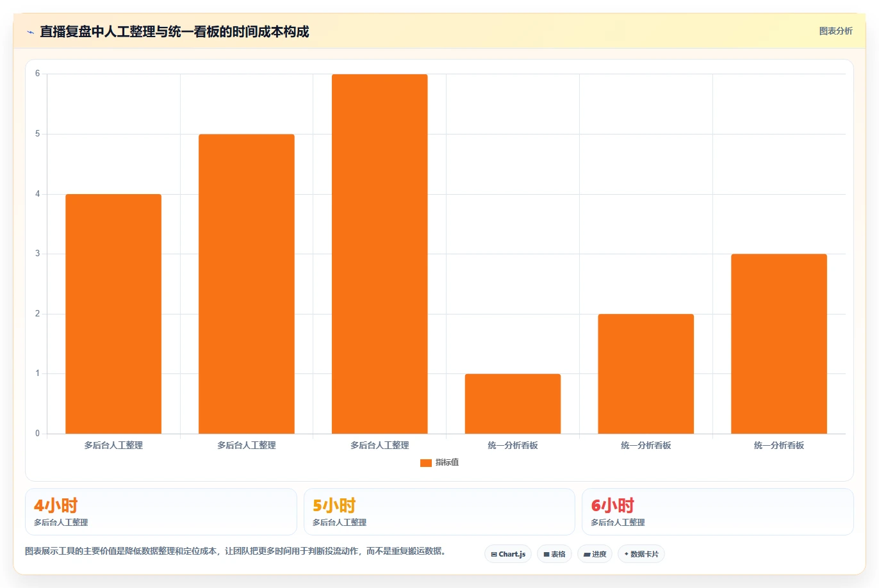Viewport: 879px width, 588px height.
Task: Click the title 直播复盘中人工整理与统一看板的时间成本构成
Action: (174, 31)
